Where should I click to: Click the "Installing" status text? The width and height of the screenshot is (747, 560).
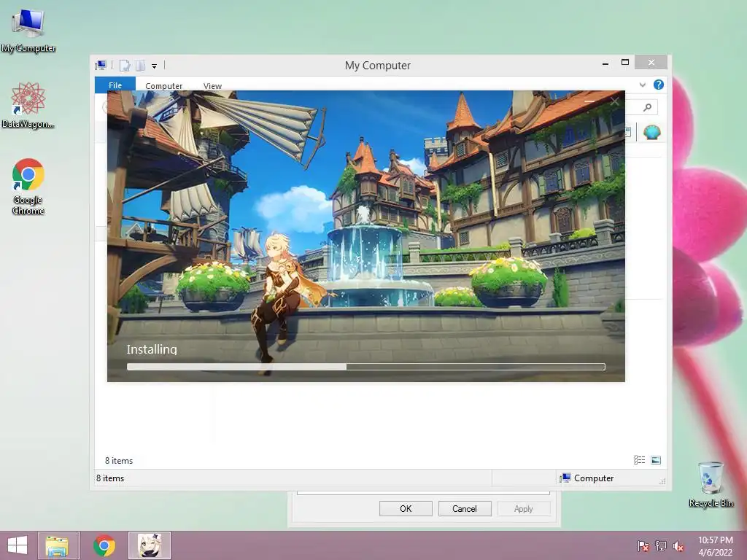[152, 349]
